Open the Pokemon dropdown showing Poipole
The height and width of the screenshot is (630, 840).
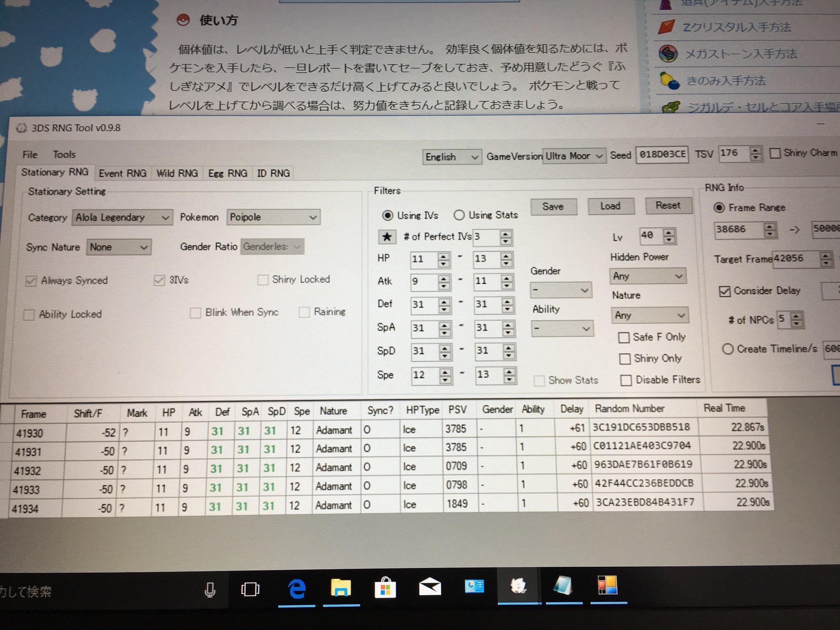(273, 217)
